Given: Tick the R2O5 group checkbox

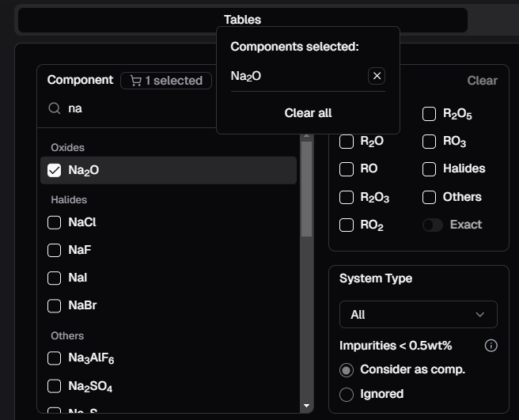Looking at the screenshot, I should pos(429,114).
